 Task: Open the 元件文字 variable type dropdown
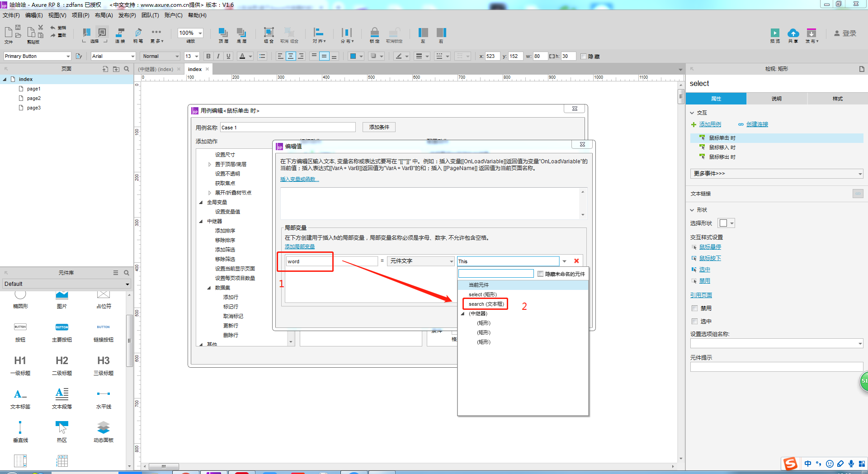[x=420, y=261]
